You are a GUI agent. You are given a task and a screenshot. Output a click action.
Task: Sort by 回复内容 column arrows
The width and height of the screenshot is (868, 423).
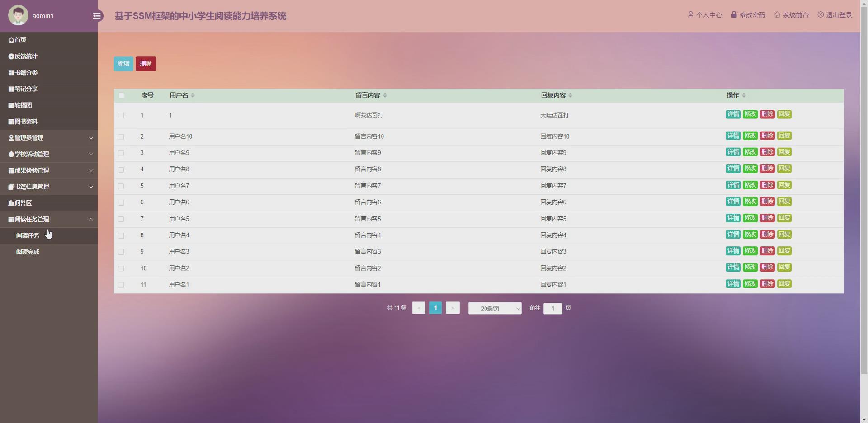point(571,95)
